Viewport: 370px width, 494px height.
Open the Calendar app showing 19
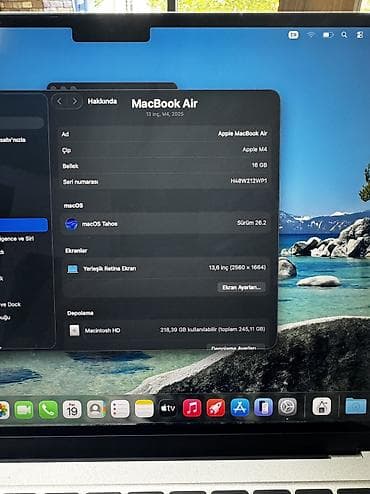(72, 409)
